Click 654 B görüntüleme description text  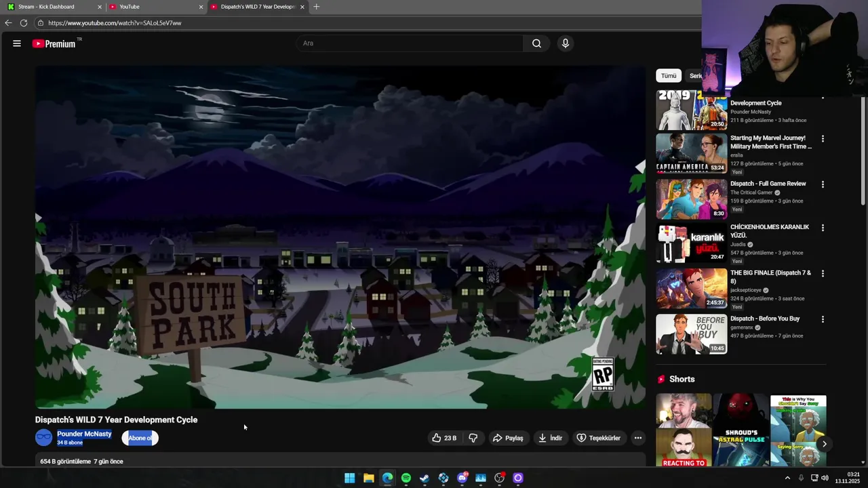coord(81,462)
